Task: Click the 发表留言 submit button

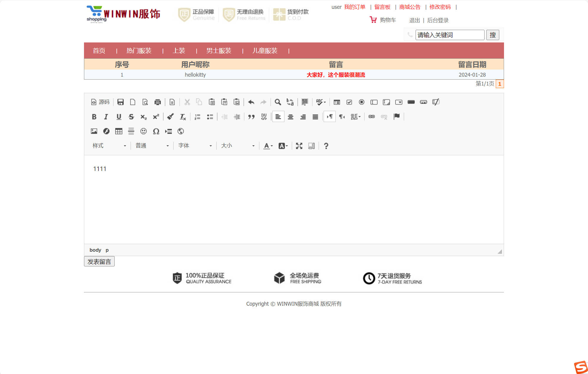Action: (99, 261)
